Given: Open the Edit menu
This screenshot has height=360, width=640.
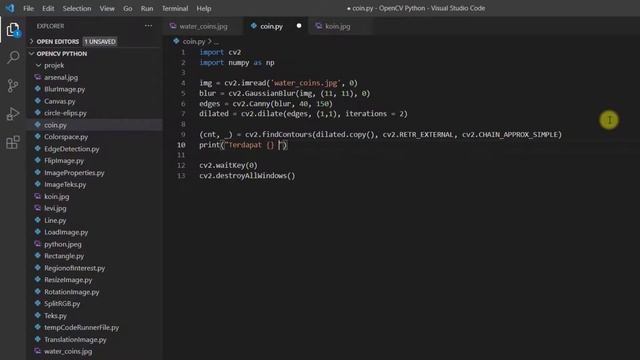Looking at the screenshot, I should (48, 8).
